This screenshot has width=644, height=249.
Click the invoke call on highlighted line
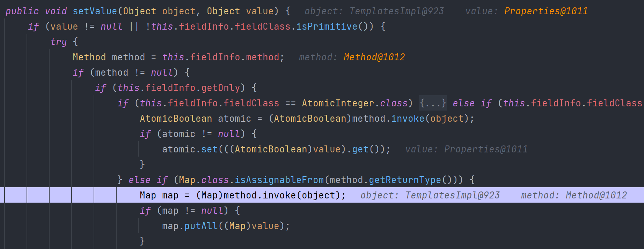point(279,195)
